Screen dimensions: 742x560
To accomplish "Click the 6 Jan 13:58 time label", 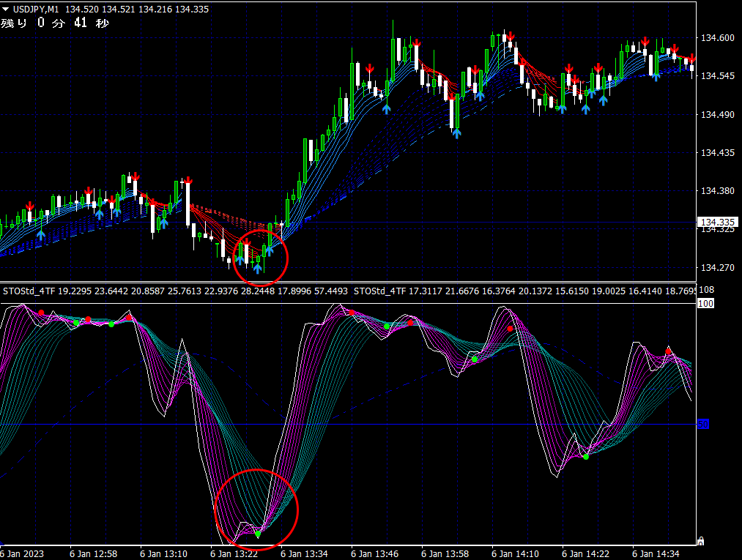I will click(445, 553).
